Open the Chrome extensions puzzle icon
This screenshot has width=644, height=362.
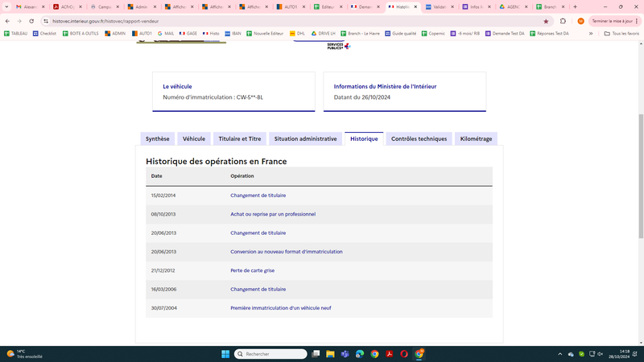pos(563,21)
